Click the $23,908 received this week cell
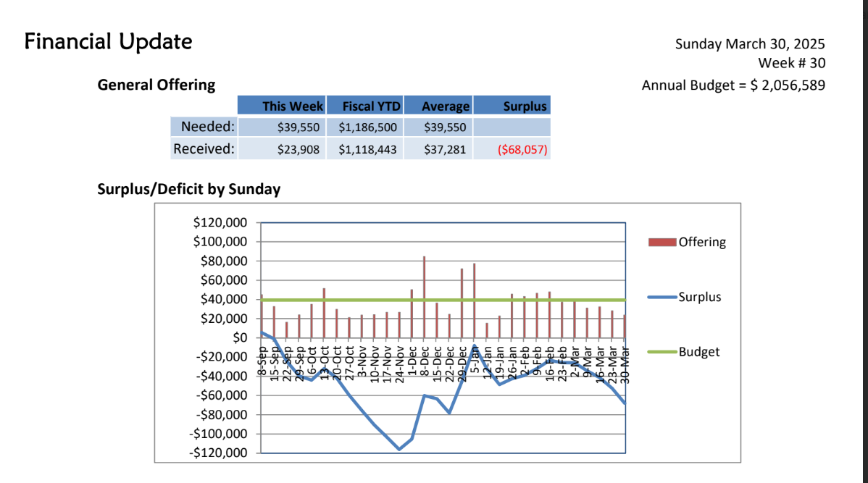Screen dimensions: 868x483 (x=298, y=150)
